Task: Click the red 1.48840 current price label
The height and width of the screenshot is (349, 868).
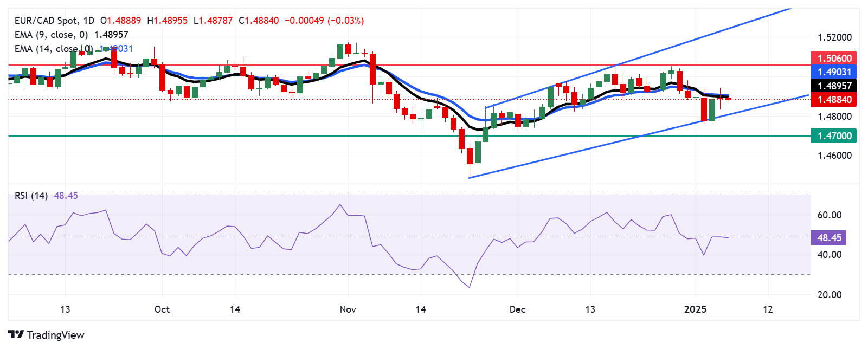Action: 834,99
